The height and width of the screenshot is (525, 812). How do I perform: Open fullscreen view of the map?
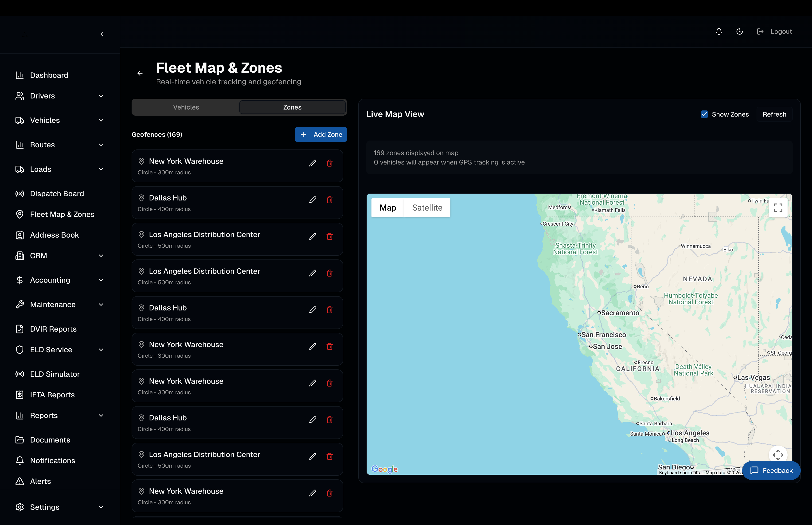(x=778, y=208)
